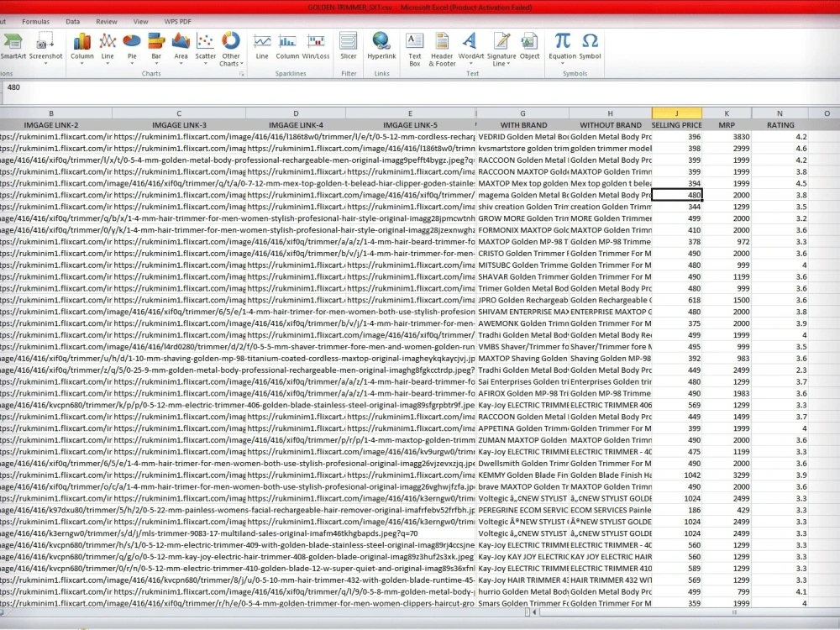This screenshot has height=630, width=840.
Task: Add a Column sparkline
Action: pyautogui.click(x=287, y=46)
